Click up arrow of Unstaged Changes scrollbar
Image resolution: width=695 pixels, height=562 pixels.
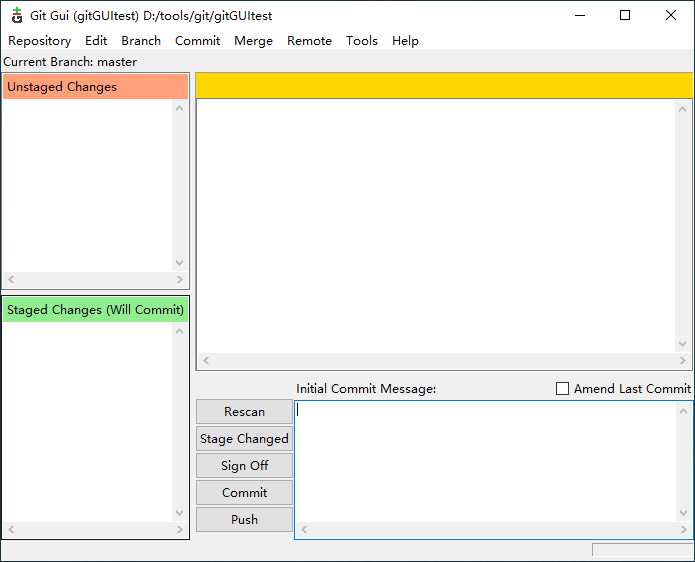point(180,108)
